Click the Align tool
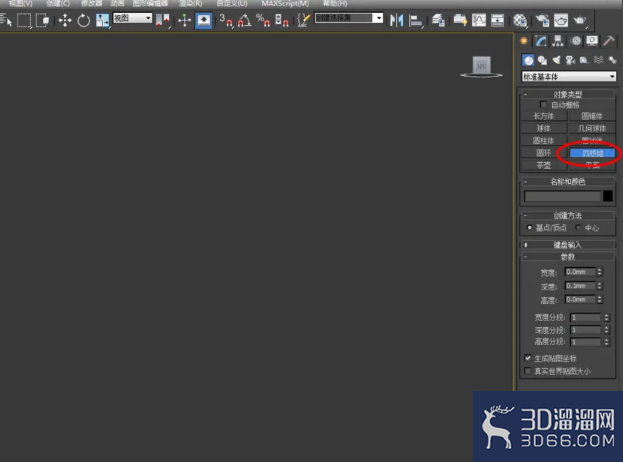The width and height of the screenshot is (623, 462). coord(415,20)
